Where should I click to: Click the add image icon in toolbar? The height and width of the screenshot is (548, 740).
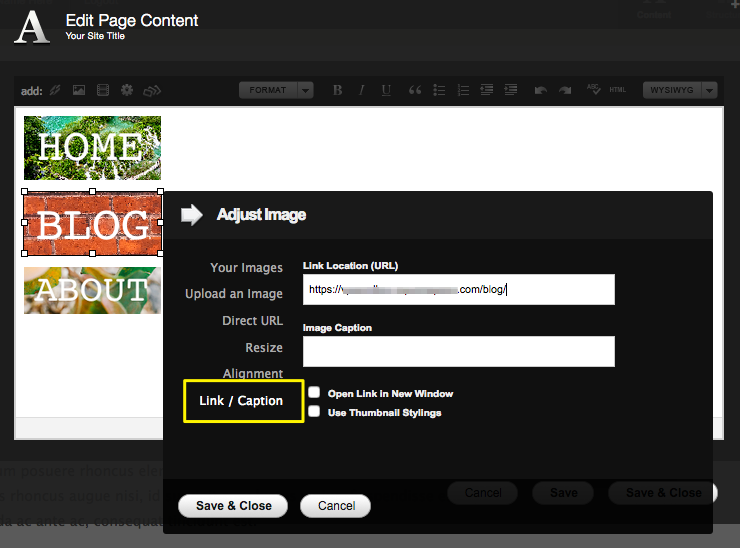79,90
